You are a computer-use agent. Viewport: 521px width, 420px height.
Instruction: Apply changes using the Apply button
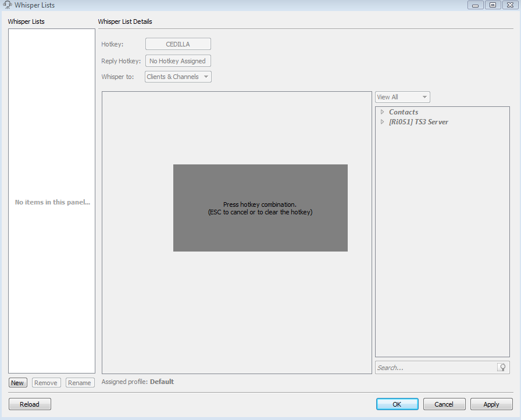point(491,404)
